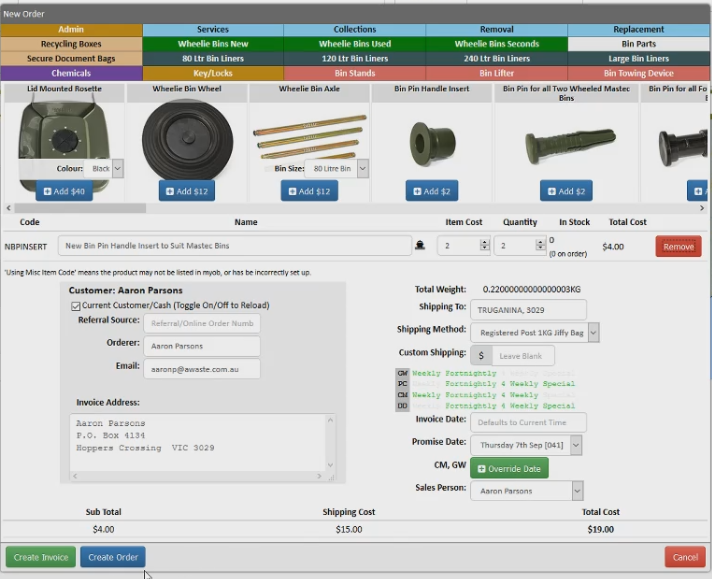Add Bin Pin Handle Insert for $2
This screenshot has width=712, height=579.
pos(432,191)
